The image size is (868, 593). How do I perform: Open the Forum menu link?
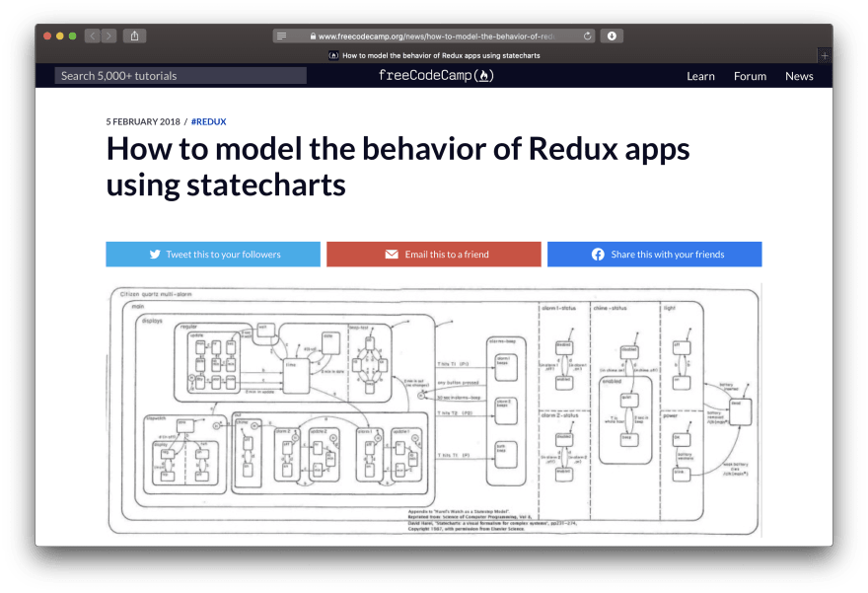[x=750, y=76]
